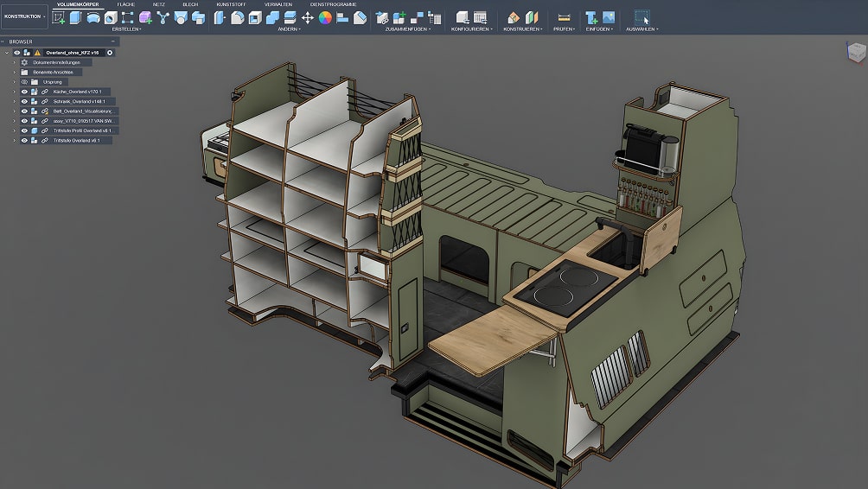Screen dimensions: 868x489
Task: Click the selection tool icon above Auswählen
Action: coord(641,17)
